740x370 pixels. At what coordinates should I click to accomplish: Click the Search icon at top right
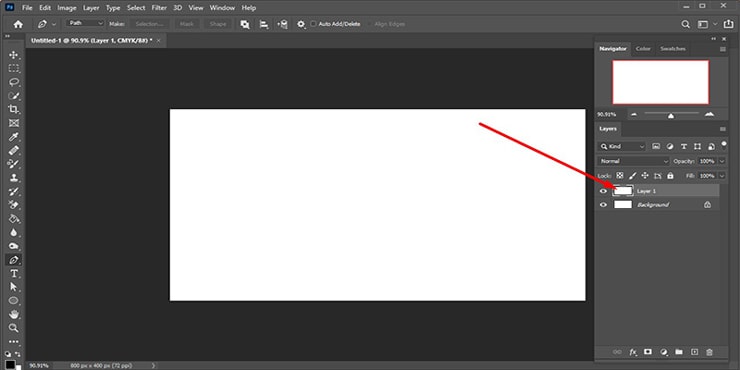686,24
